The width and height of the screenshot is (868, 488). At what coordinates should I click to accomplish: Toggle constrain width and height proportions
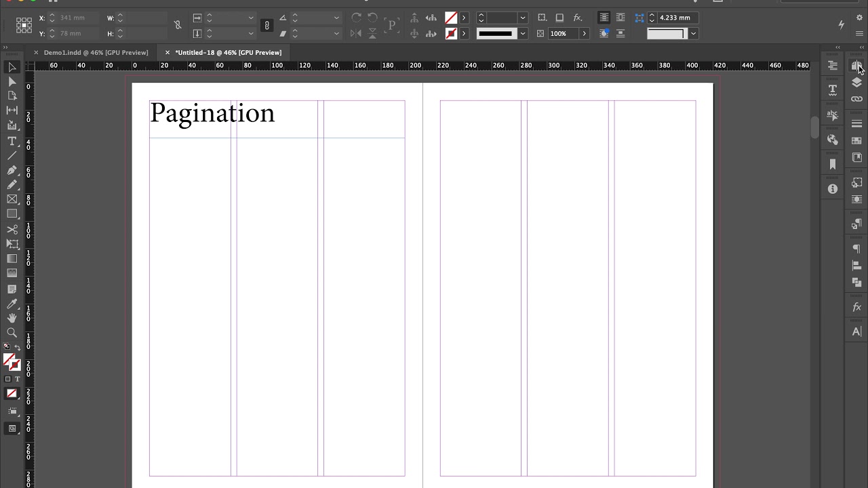(178, 25)
